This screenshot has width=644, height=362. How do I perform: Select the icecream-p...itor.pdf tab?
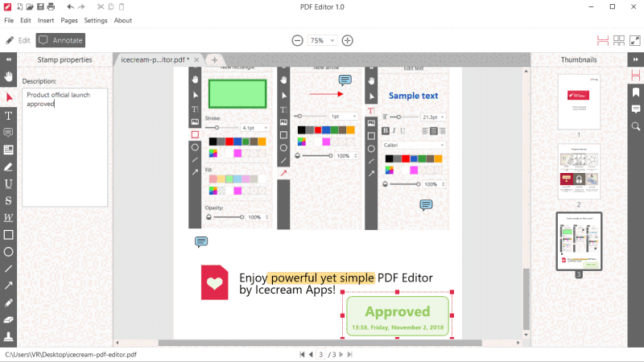(x=155, y=60)
